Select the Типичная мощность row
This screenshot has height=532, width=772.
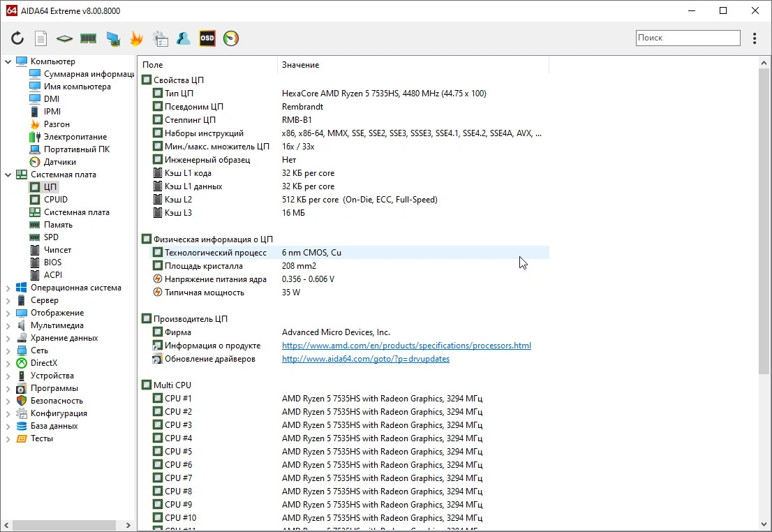pos(350,293)
